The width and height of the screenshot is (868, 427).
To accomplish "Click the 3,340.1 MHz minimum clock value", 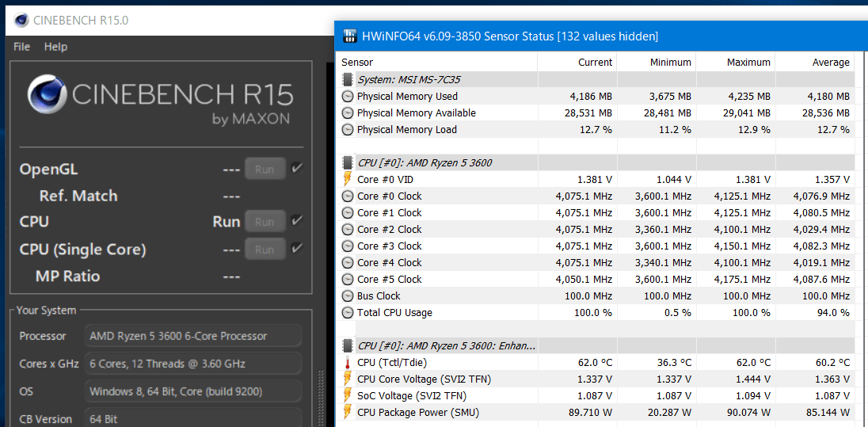I will (661, 262).
